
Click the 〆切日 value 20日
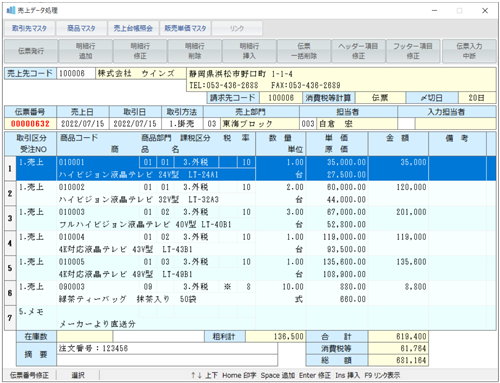click(477, 98)
